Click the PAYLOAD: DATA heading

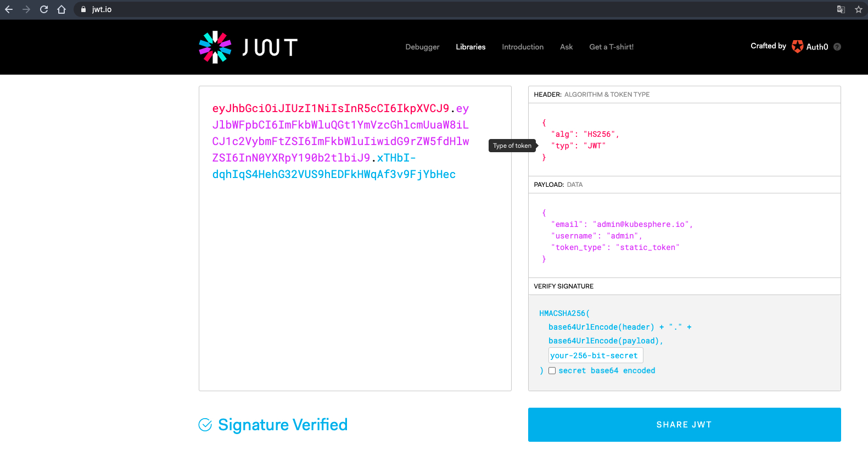click(x=558, y=185)
